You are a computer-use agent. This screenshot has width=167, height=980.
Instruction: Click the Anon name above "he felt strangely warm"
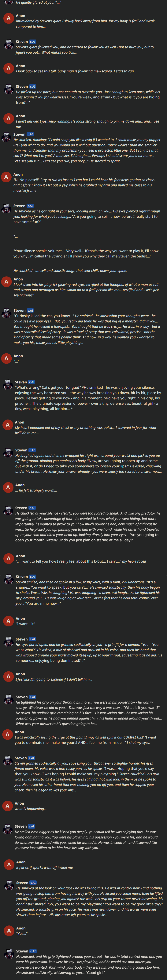pyautogui.click(x=20, y=485)
